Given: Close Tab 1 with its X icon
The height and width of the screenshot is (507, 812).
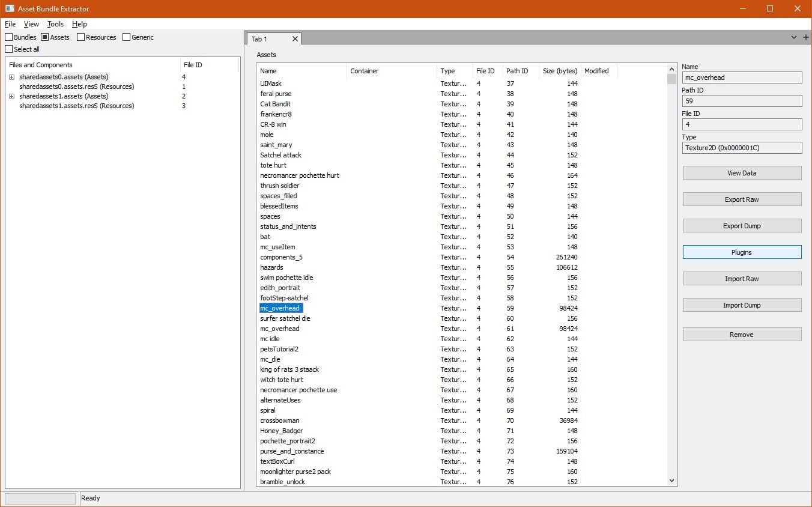Looking at the screenshot, I should [295, 39].
